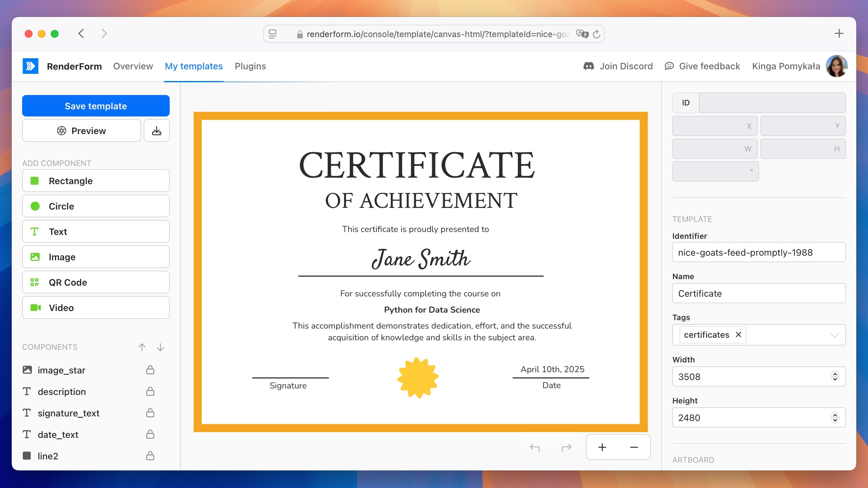Viewport: 868px width, 488px height.
Task: Click the text icon of date_text
Action: [x=27, y=434]
